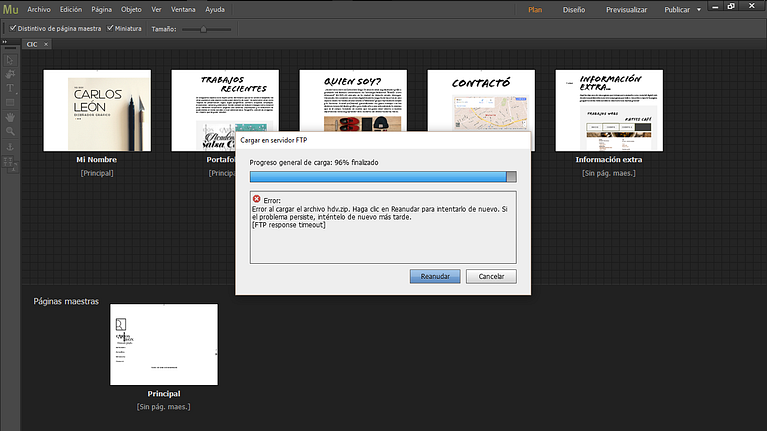Click the Reanudar button
The width and height of the screenshot is (767, 431).
coord(436,276)
